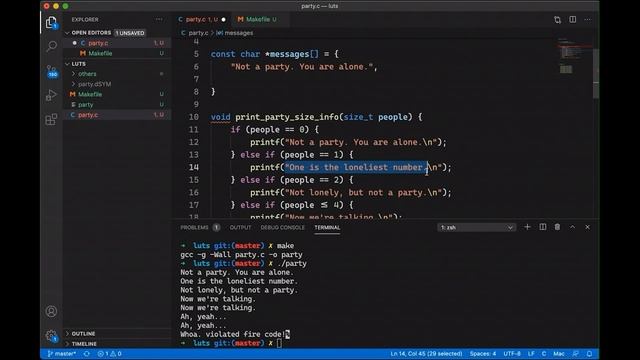Click the 1 UNSAVED badge
Image resolution: width=640 pixels, height=360 pixels.
(129, 33)
